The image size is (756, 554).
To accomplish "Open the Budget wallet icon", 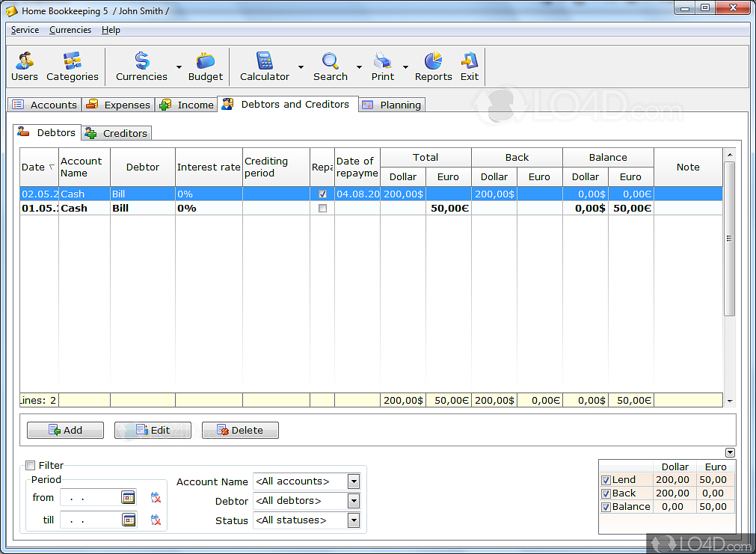I will [206, 67].
